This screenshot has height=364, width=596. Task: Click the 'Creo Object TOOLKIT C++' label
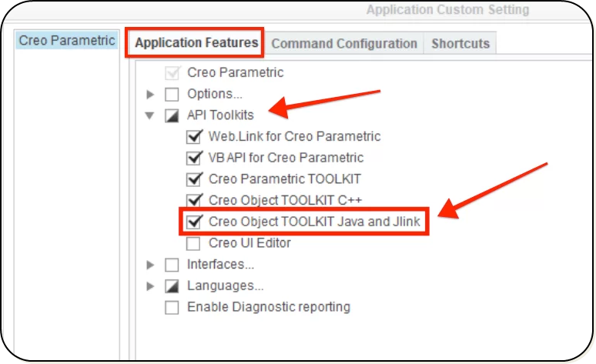pos(286,200)
